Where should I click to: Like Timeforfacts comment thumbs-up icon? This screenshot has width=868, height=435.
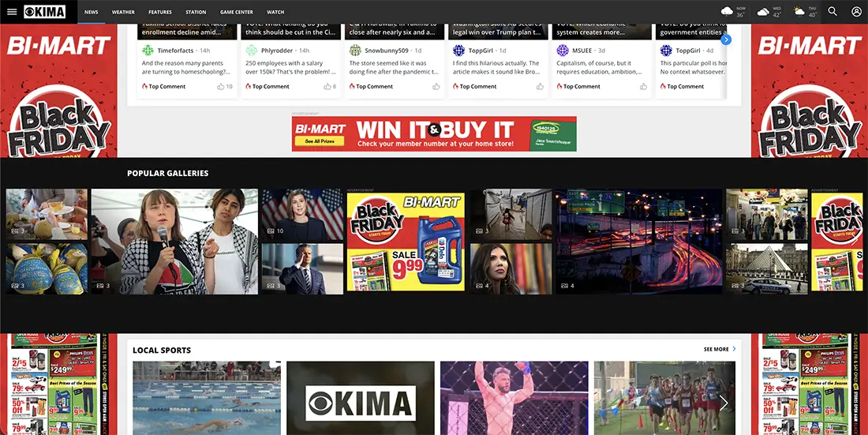(220, 86)
